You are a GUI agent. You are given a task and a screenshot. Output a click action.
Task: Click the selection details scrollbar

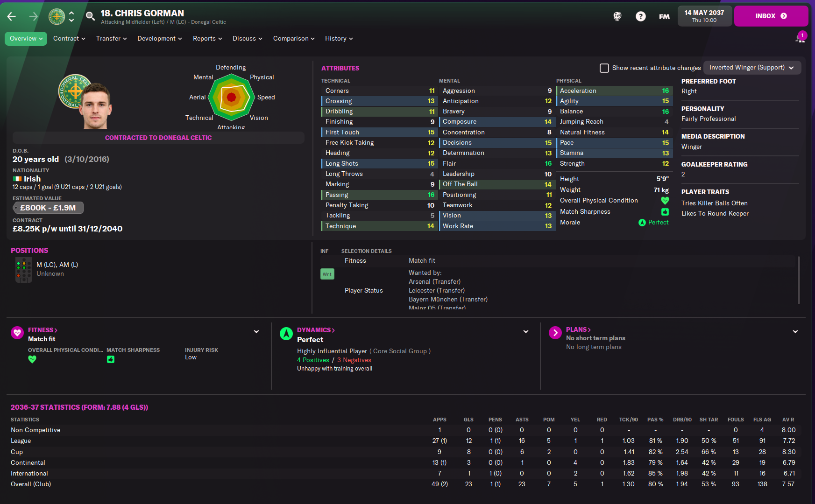pos(799,280)
